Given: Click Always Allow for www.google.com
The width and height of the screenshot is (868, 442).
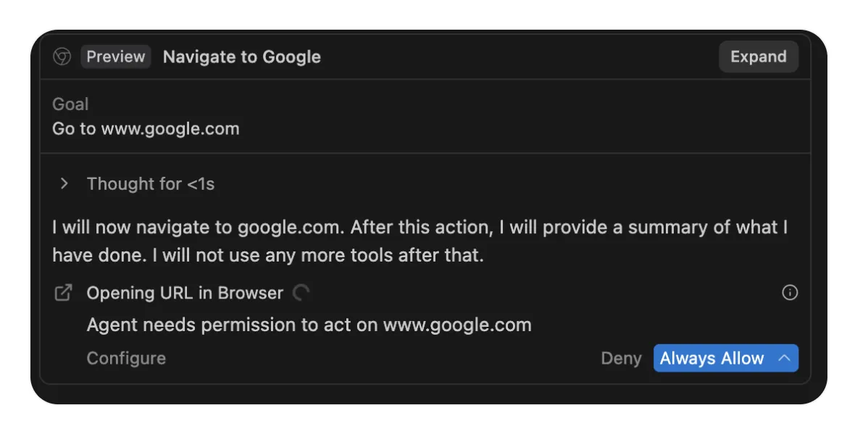Looking at the screenshot, I should click(x=711, y=359).
